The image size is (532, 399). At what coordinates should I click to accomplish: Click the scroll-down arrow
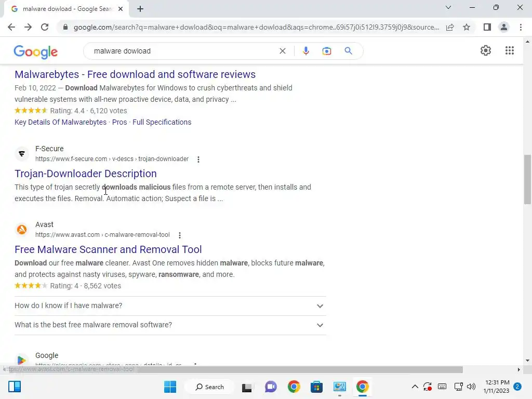527,361
